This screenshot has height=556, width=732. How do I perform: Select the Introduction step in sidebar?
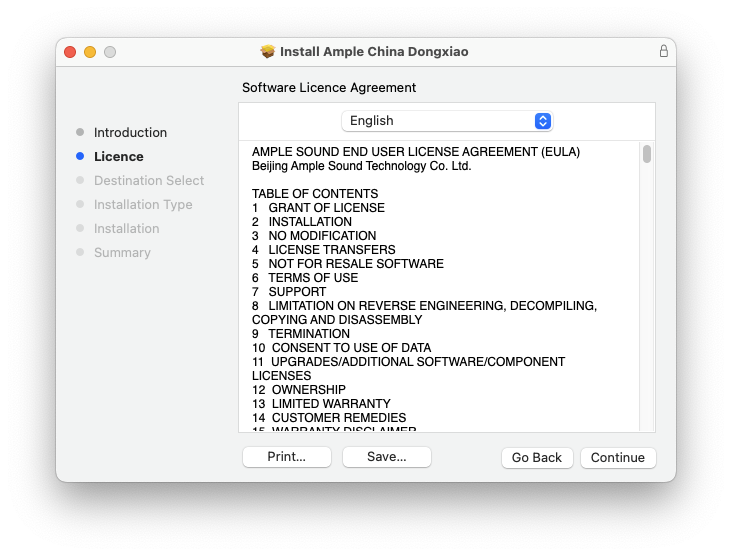(x=130, y=133)
